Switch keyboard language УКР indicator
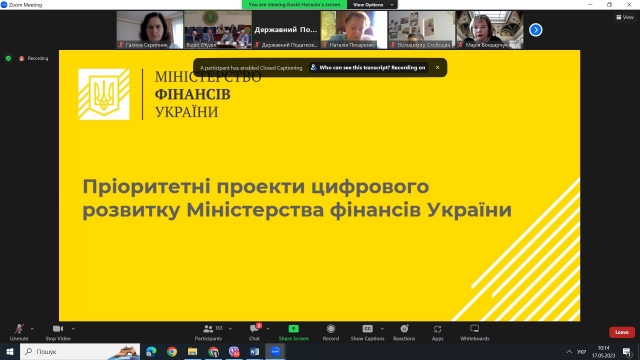The height and width of the screenshot is (360, 640). tap(582, 351)
